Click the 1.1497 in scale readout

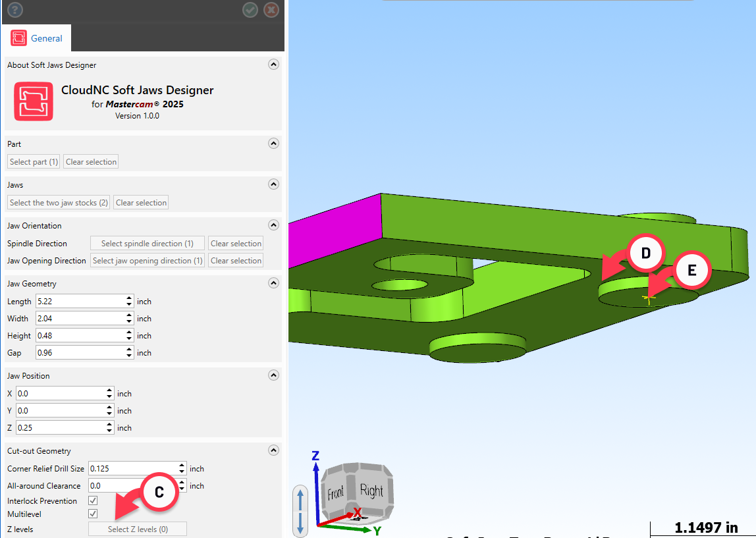(705, 528)
